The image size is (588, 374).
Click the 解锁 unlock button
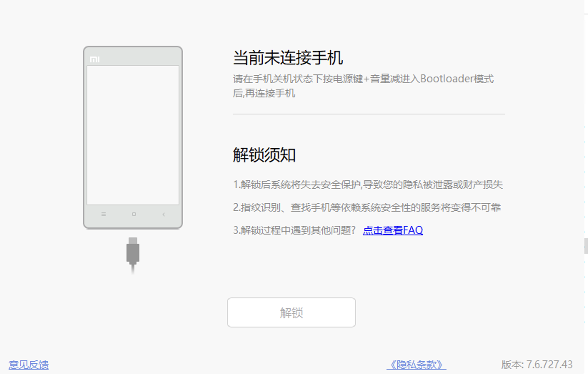pyautogui.click(x=291, y=313)
